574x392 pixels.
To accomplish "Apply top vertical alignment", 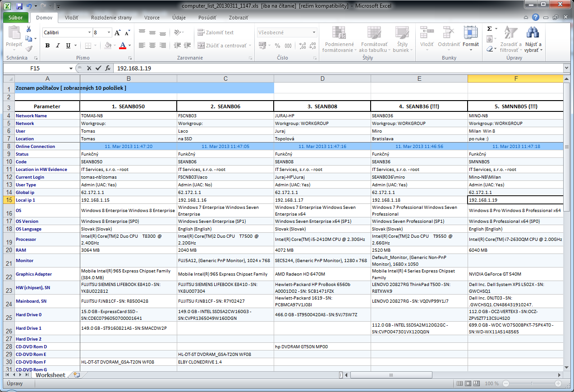I will [x=142, y=32].
